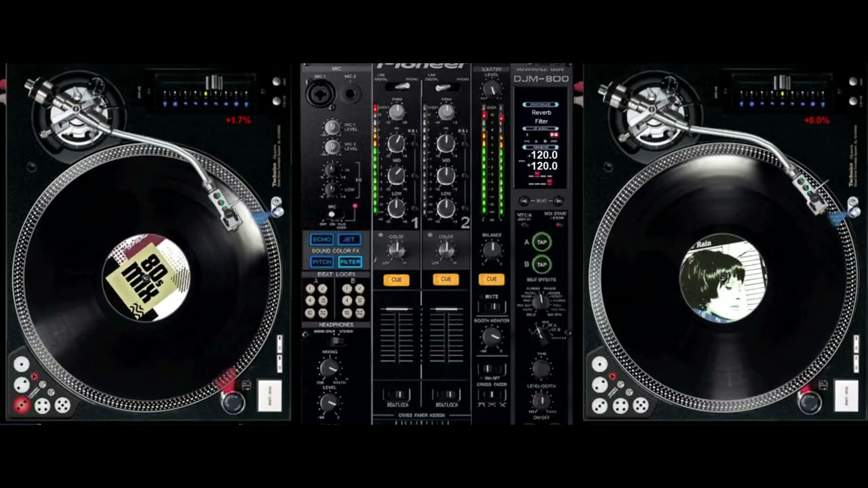Screen dimensions: 868x488
Task: Tap the three-dot cue pad on right turntable
Action: pyautogui.click(x=599, y=406)
